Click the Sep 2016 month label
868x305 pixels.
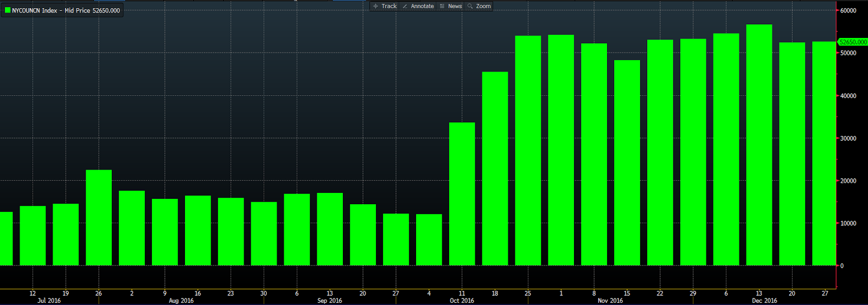tap(330, 301)
